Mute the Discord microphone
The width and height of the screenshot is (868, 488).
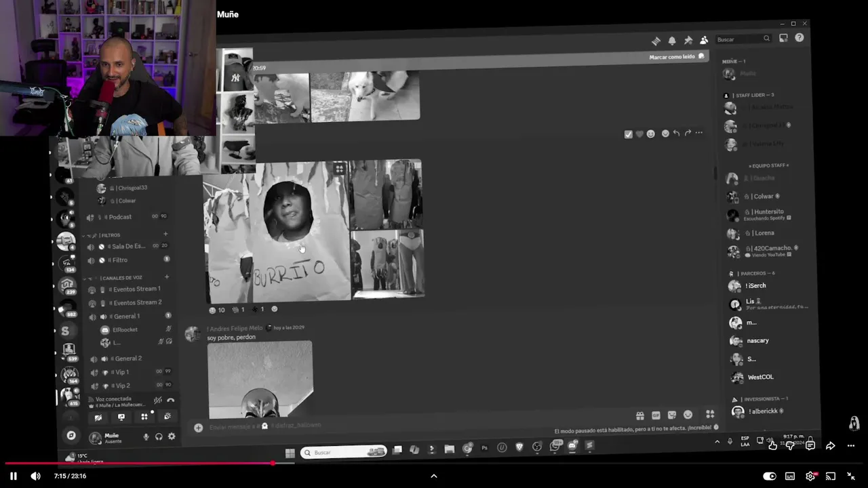click(146, 437)
